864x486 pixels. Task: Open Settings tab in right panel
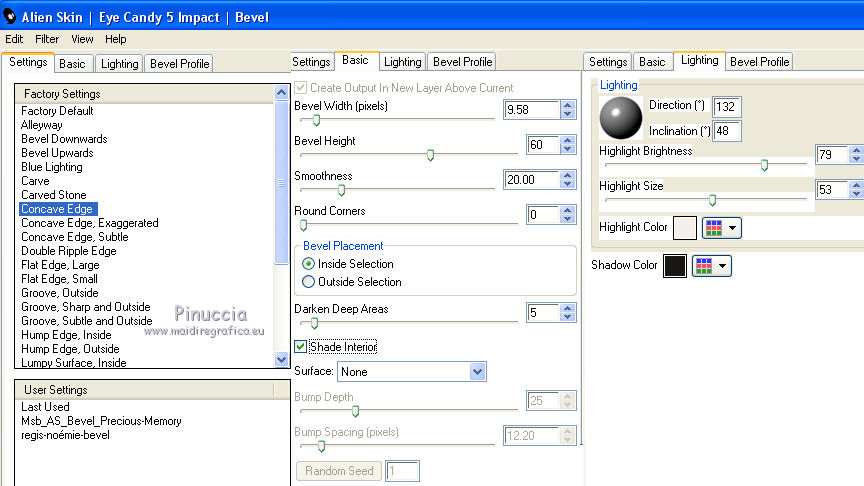pyautogui.click(x=608, y=62)
